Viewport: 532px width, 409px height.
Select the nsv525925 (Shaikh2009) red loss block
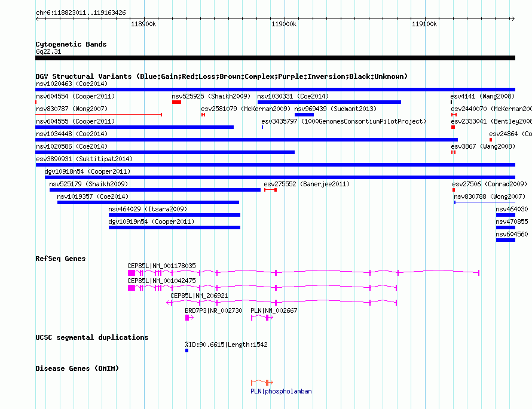(x=176, y=102)
